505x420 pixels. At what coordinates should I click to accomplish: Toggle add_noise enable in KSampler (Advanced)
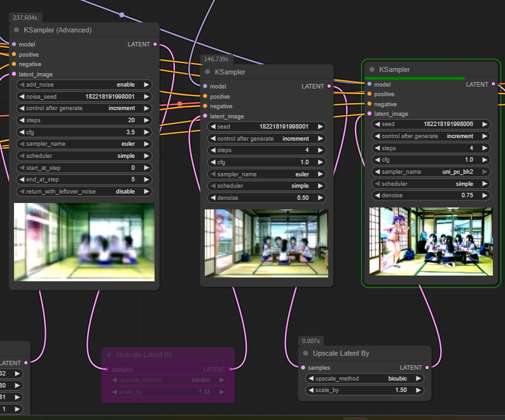(x=84, y=85)
